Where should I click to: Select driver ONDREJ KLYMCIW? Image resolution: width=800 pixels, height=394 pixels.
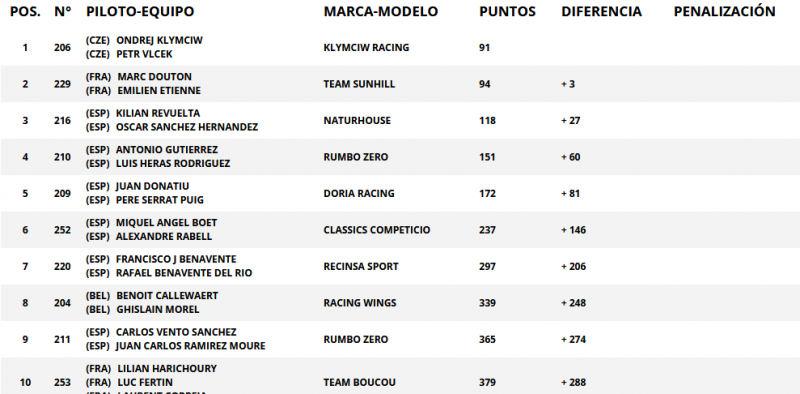tap(159, 40)
